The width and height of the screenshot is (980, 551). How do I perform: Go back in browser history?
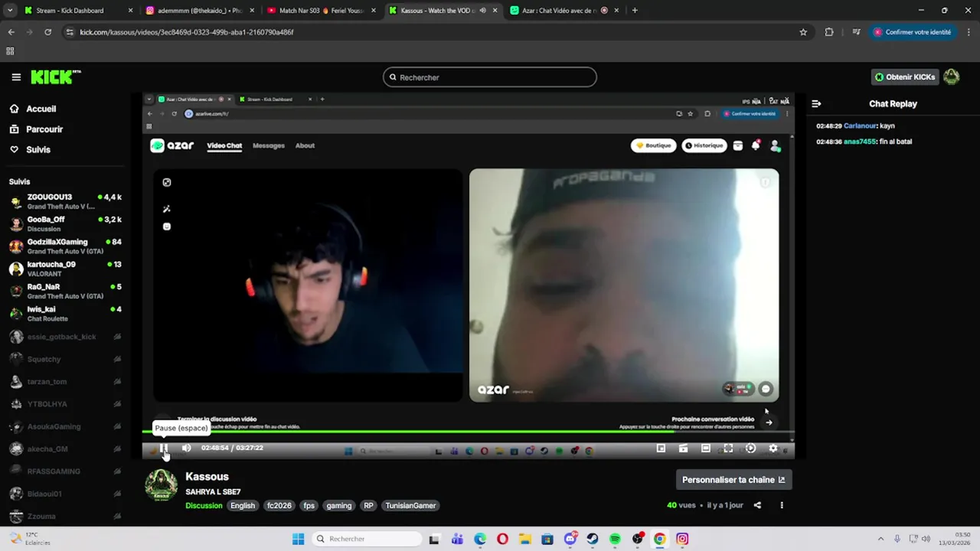(x=11, y=32)
